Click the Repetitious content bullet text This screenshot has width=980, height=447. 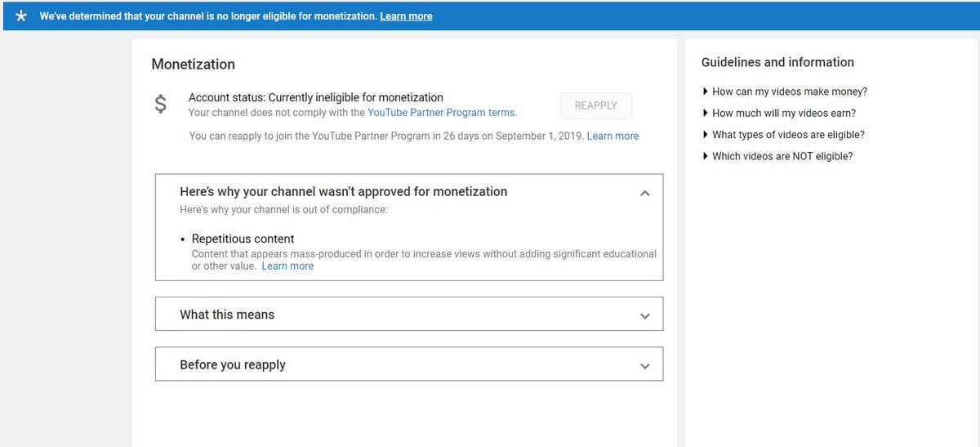coord(243,239)
